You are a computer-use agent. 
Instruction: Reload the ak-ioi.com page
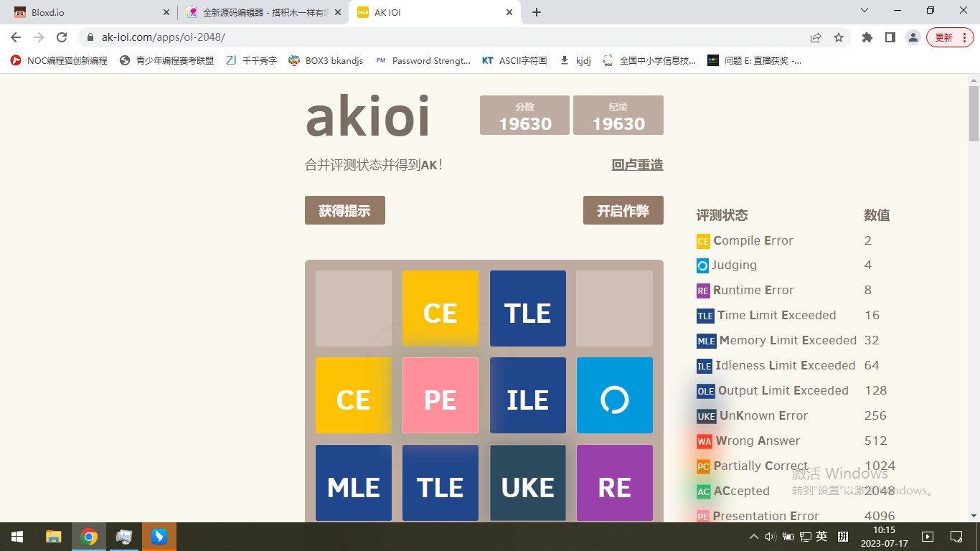(62, 37)
